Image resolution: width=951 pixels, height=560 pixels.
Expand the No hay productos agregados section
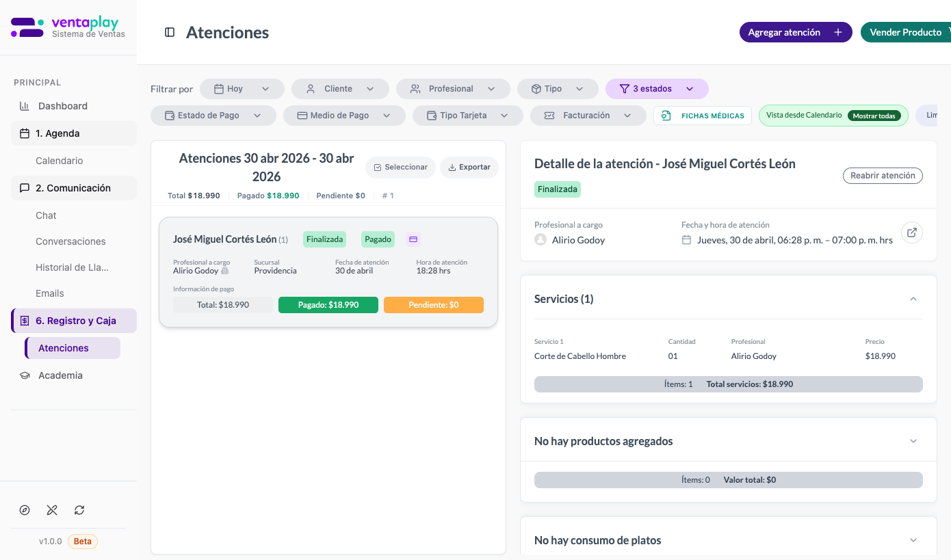tap(913, 441)
